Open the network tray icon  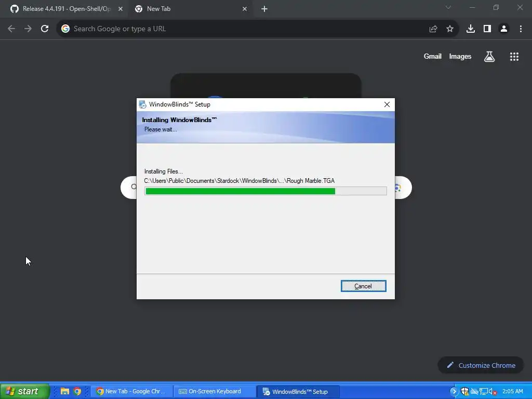point(484,392)
